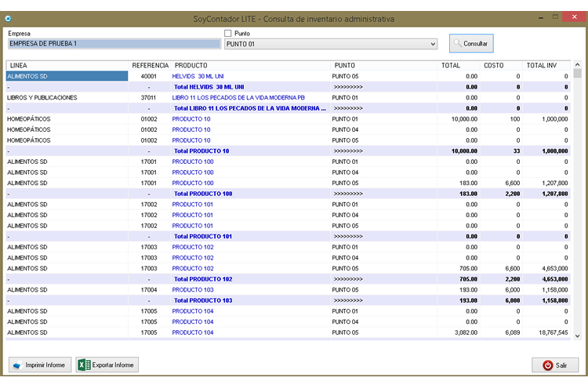Maximize the SoyContador window
The height and width of the screenshot is (392, 588).
(x=555, y=17)
